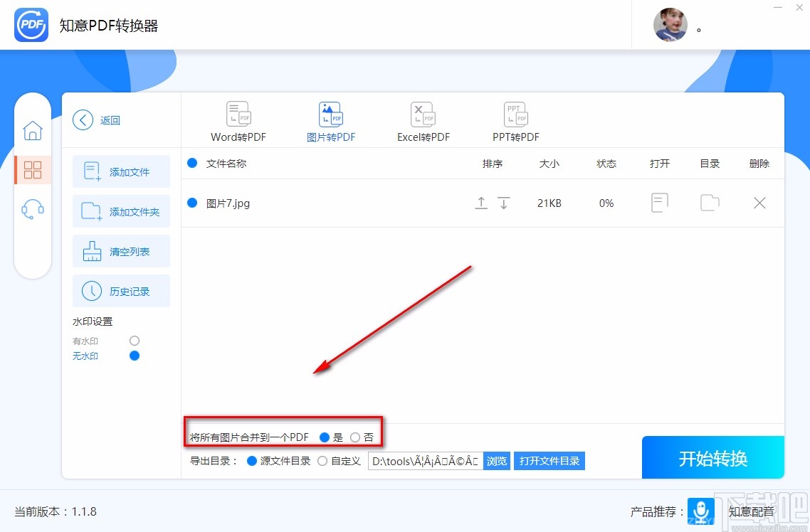The image size is (810, 532).
Task: Select the Excel转PDF conversion icon
Action: (x=423, y=119)
